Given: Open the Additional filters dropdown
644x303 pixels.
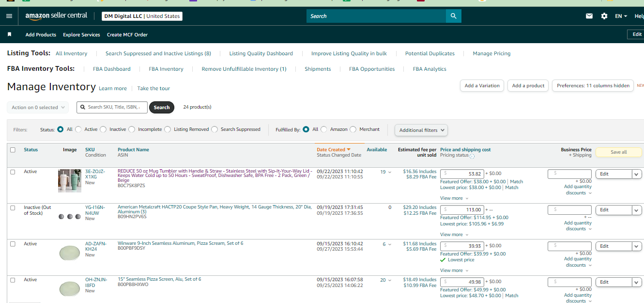Looking at the screenshot, I should (x=421, y=130).
